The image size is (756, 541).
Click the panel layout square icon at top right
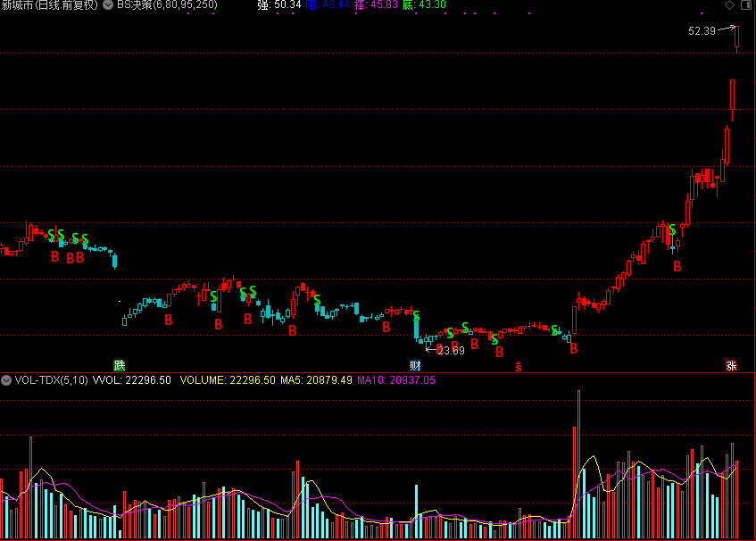[745, 4]
